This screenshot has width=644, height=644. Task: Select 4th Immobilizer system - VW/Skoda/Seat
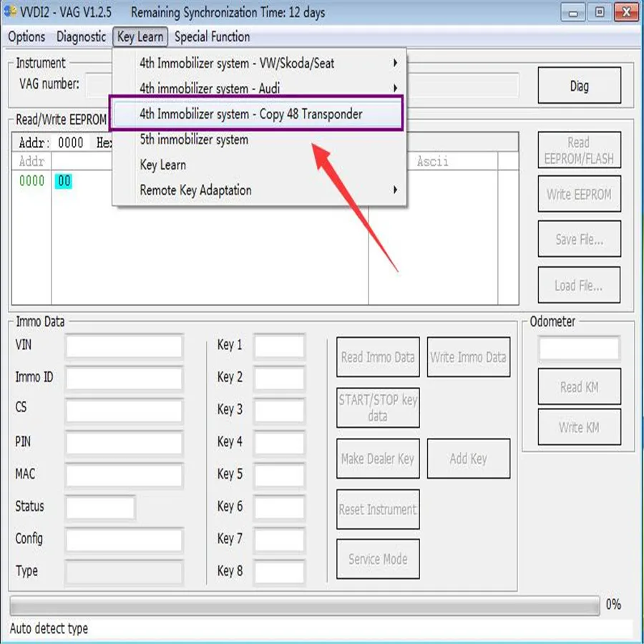pos(260,63)
